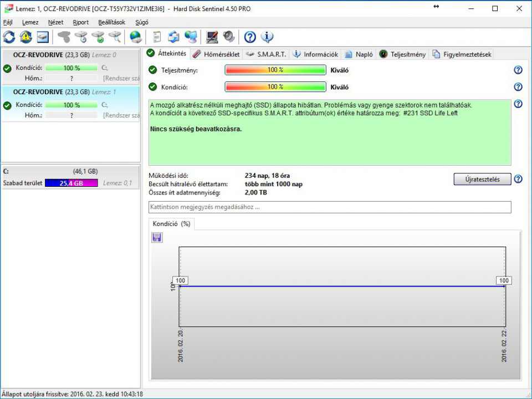The height and width of the screenshot is (399, 532).
Task: Click the blue condition line in chart
Action: (x=342, y=287)
